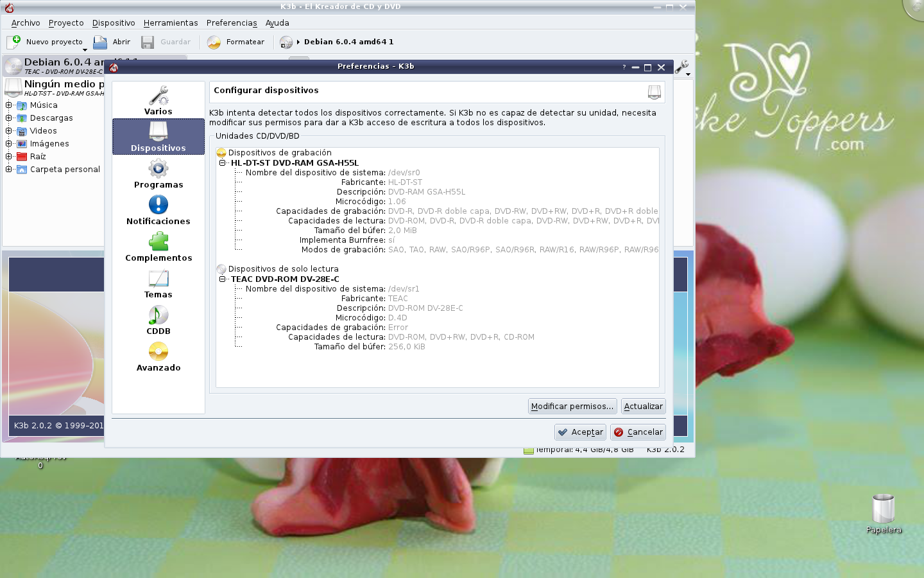Screen dimensions: 924x578
Task: Select the Dispositivos preferences section
Action: pos(158,137)
